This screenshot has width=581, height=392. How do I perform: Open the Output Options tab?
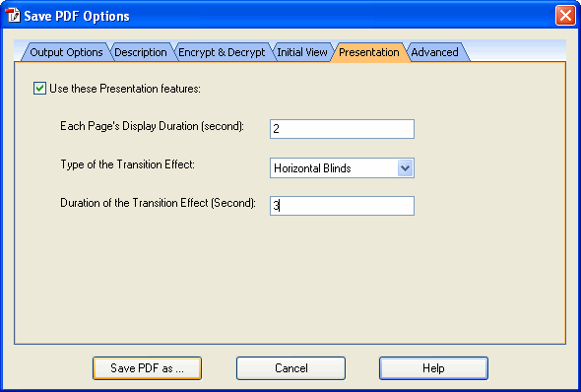pyautogui.click(x=66, y=52)
